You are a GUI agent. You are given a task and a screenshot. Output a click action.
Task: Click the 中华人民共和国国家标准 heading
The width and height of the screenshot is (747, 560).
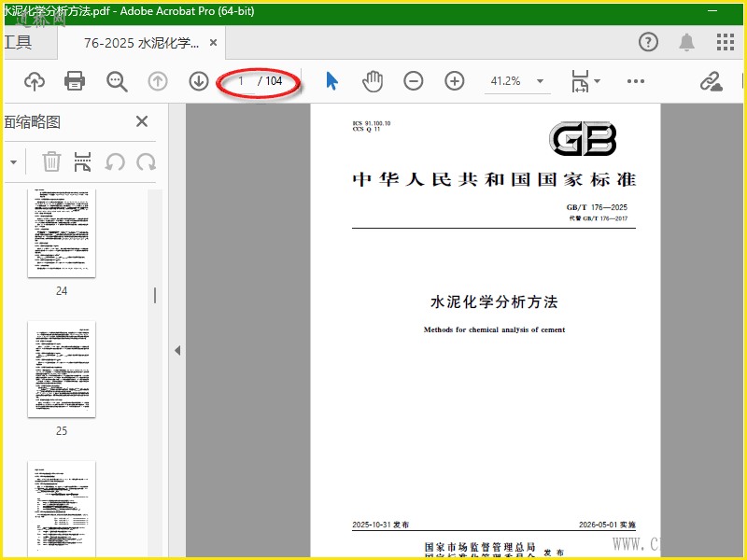(x=494, y=179)
